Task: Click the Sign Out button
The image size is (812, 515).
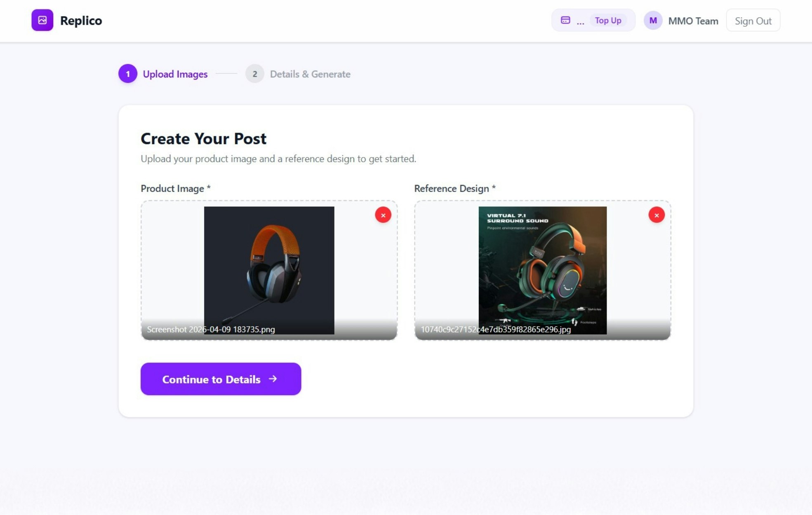Action: 753,21
